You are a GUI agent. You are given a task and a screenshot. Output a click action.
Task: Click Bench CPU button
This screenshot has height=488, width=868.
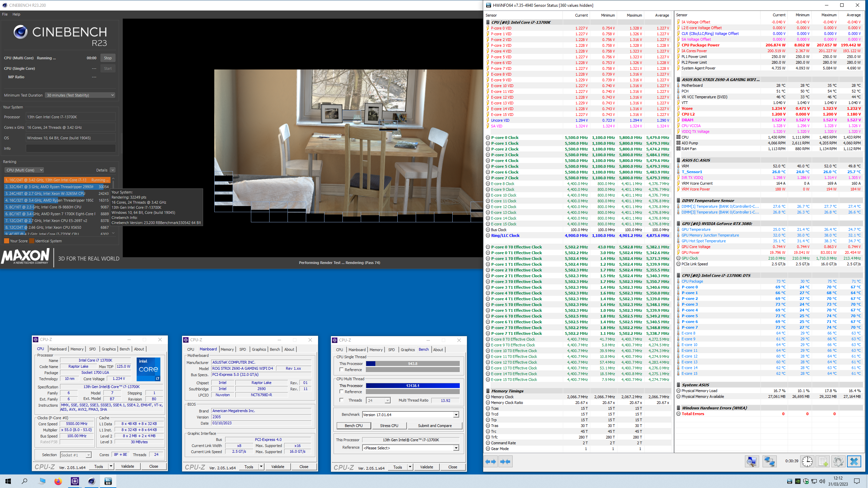[x=354, y=426]
